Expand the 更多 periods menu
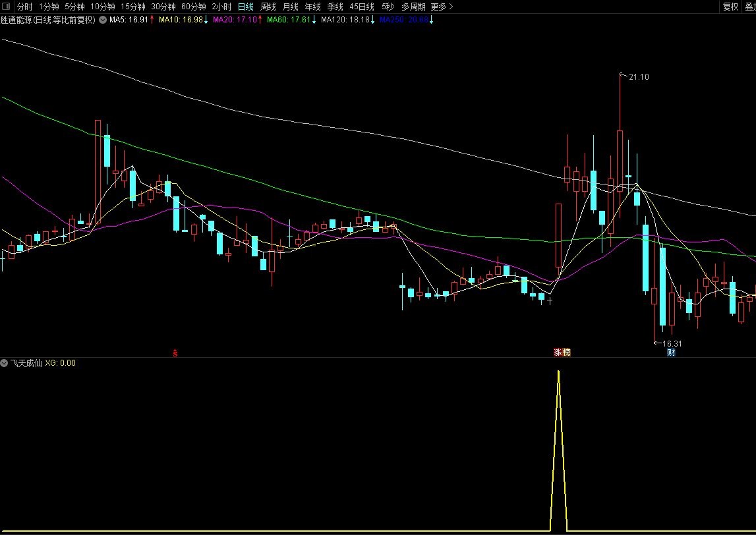The height and width of the screenshot is (535, 756). click(442, 7)
